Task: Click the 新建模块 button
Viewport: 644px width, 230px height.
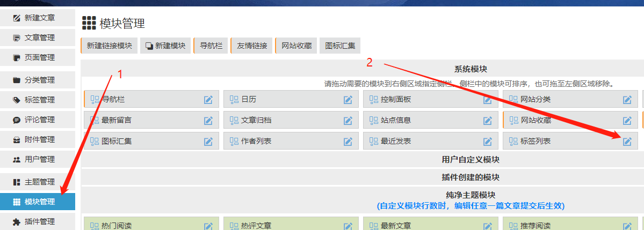Action: coord(165,46)
